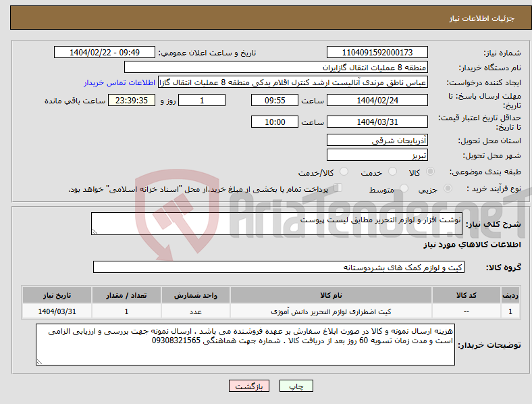The image size is (532, 404).
Task: Click the چاپ (print) button
Action: click(x=296, y=386)
